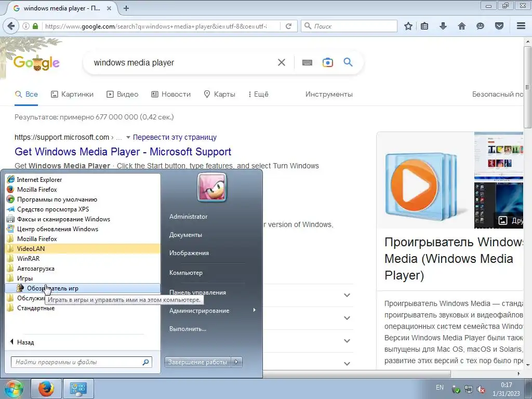Click Start menu search magnifier icon
This screenshot has height=399, width=532.
pyautogui.click(x=145, y=362)
